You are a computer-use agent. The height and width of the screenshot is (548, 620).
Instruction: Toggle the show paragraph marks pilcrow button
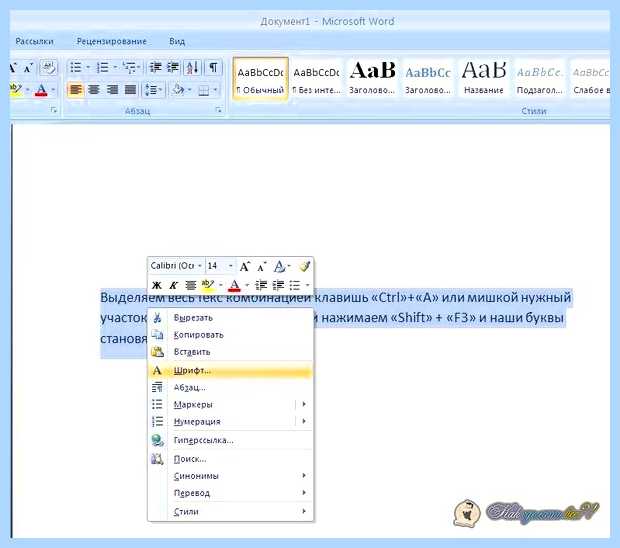coord(213,67)
